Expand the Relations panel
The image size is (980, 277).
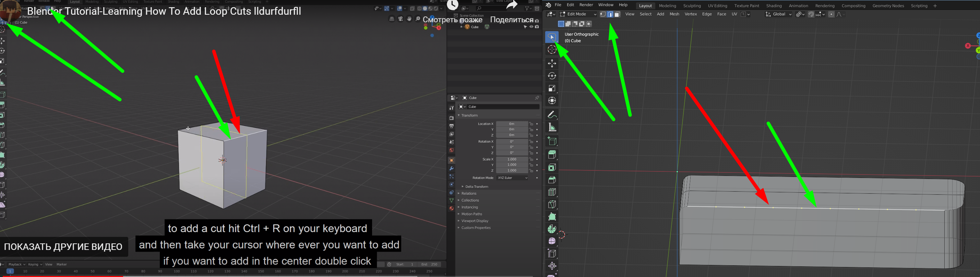click(469, 194)
